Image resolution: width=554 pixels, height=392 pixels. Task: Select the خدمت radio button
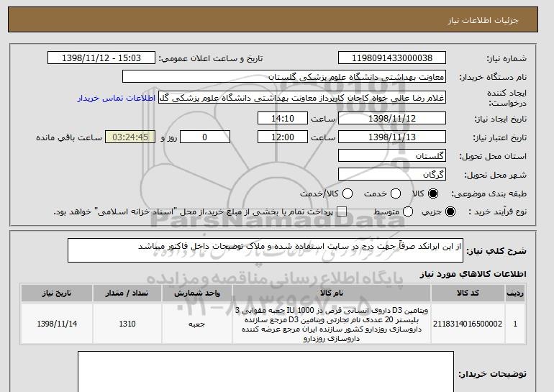pos(396,193)
